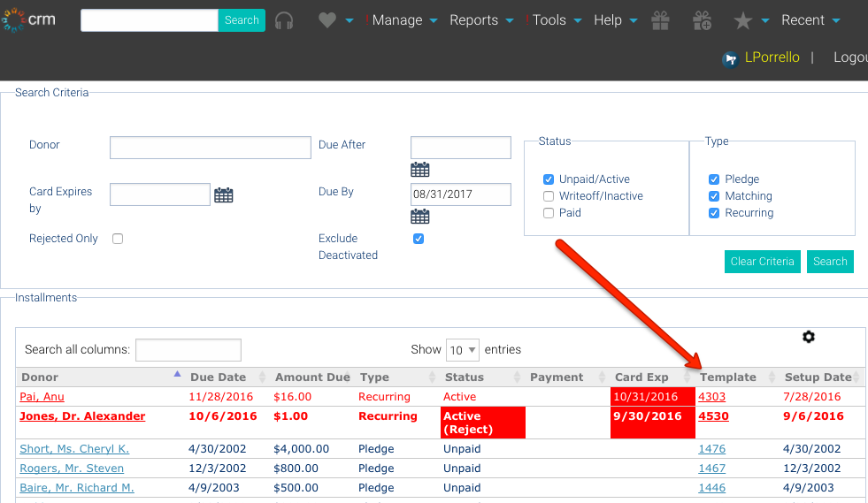868x503 pixels.
Task: Expand the Reports dropdown menu
Action: click(481, 20)
